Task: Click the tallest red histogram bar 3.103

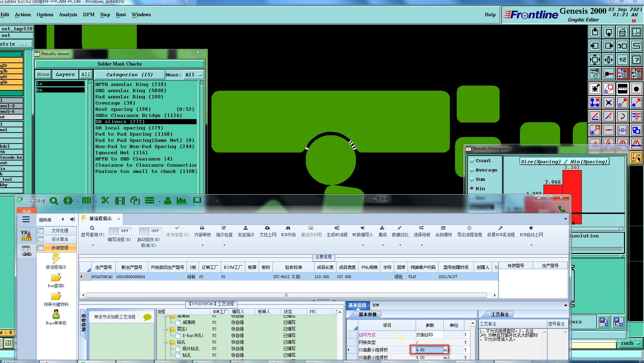Action: pos(572,191)
